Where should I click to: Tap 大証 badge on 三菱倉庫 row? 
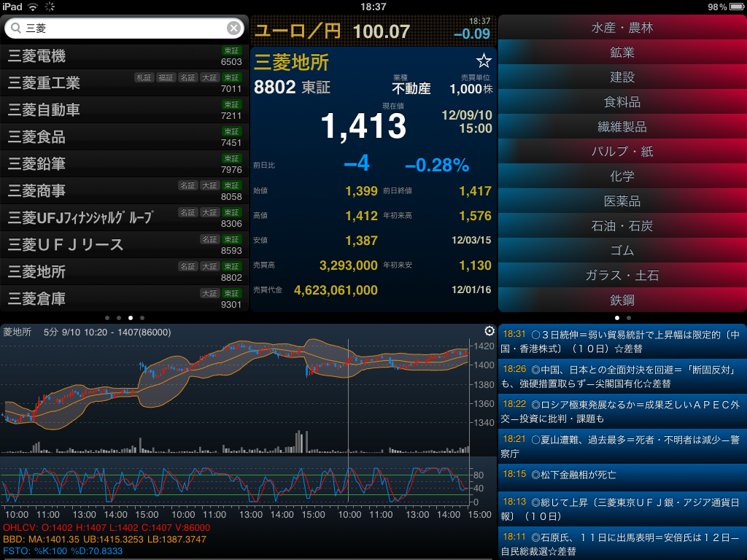click(x=209, y=293)
